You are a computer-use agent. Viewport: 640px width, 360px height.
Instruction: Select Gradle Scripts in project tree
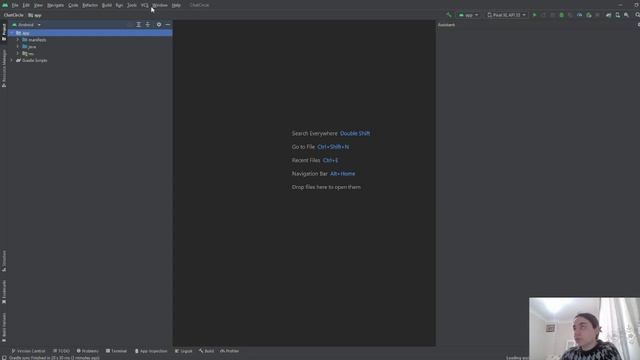pyautogui.click(x=32, y=60)
